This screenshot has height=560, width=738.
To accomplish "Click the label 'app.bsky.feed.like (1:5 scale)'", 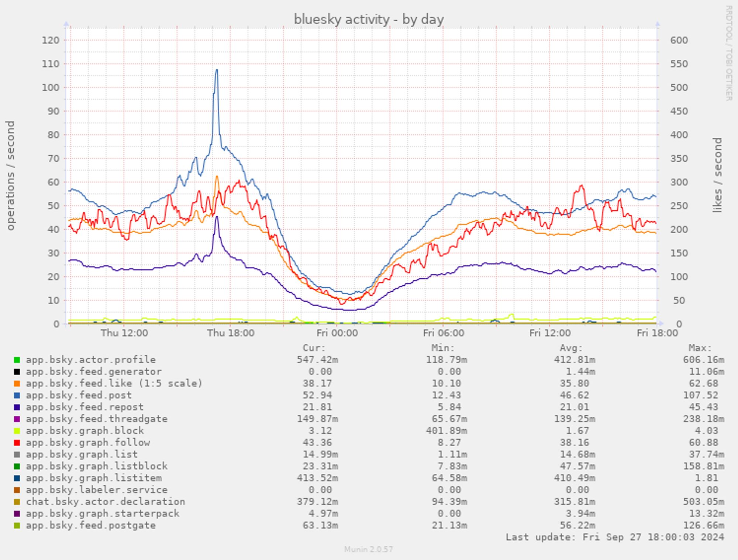I will [114, 383].
